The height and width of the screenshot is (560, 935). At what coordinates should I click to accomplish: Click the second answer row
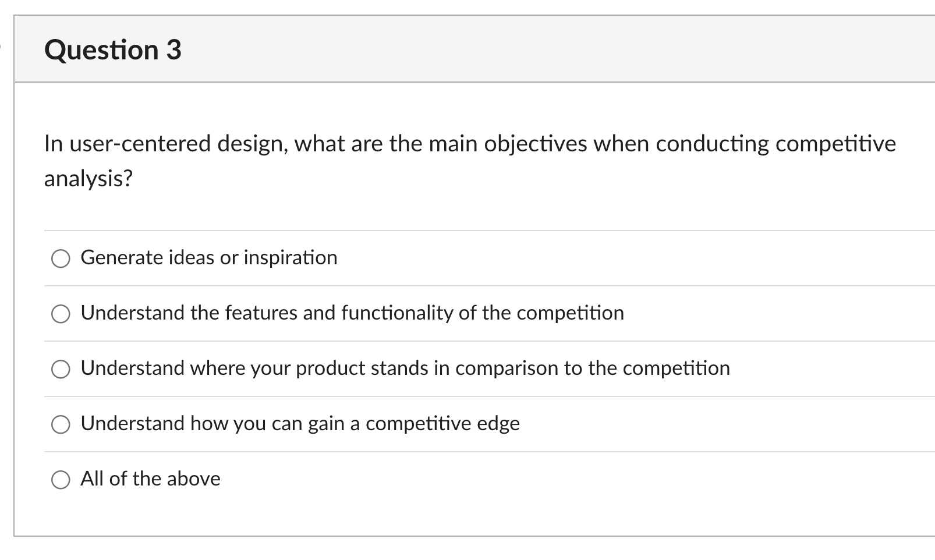(352, 313)
